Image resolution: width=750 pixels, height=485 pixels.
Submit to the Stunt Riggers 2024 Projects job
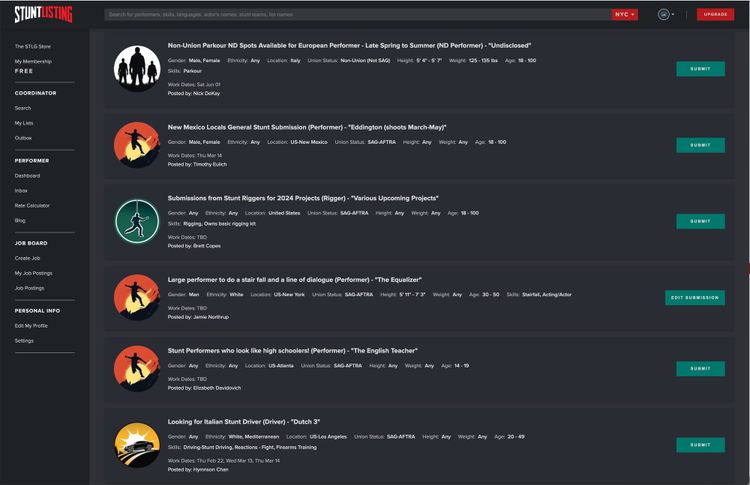coord(700,221)
